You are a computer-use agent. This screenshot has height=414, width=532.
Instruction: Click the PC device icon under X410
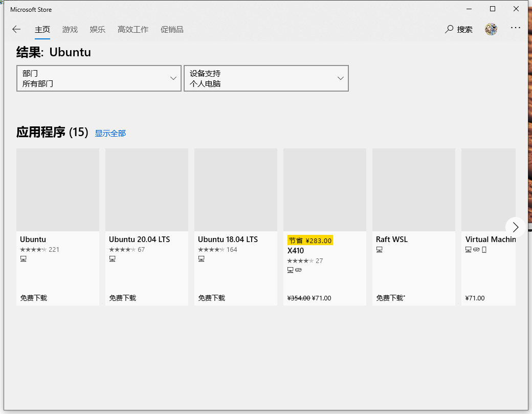[x=290, y=270]
